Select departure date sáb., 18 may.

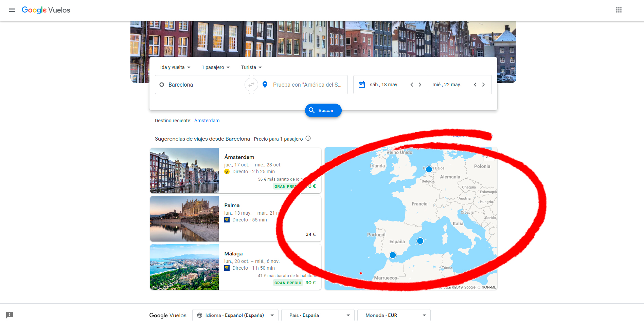tap(384, 85)
